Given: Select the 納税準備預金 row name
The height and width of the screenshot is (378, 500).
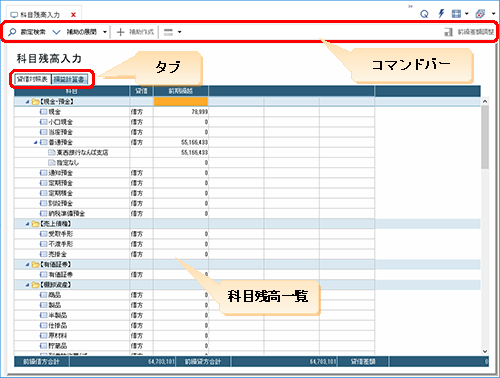Looking at the screenshot, I should 67,214.
